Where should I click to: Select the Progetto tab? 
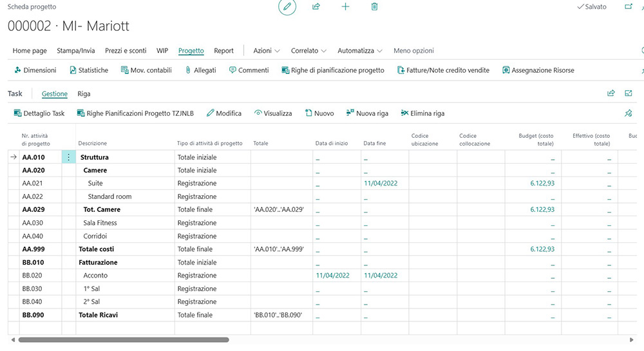tap(191, 50)
